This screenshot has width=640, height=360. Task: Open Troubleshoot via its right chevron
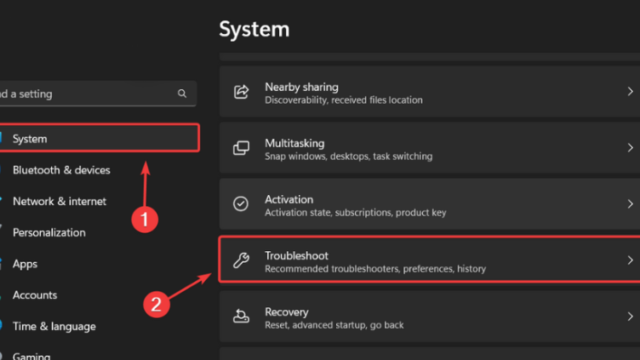pyautogui.click(x=630, y=260)
